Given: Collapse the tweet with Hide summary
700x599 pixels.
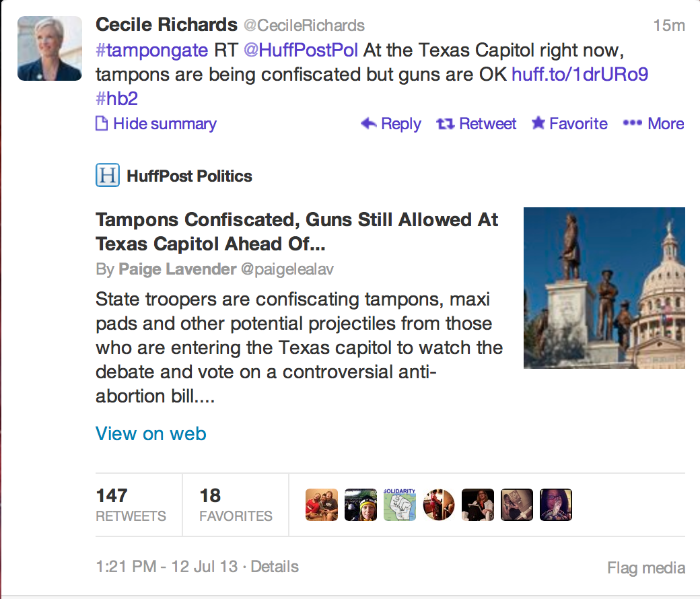Looking at the screenshot, I should [164, 124].
